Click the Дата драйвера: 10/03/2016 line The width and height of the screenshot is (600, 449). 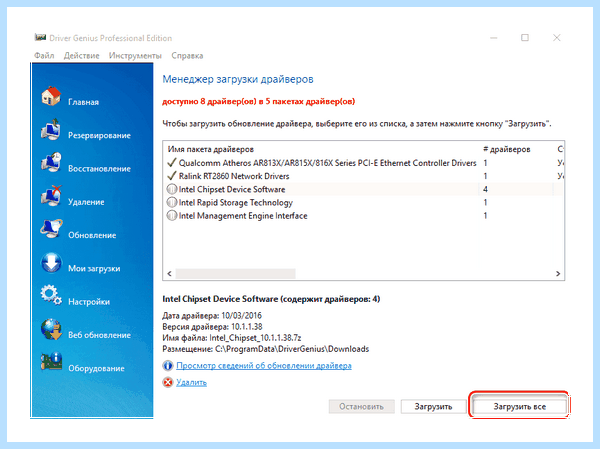(212, 316)
